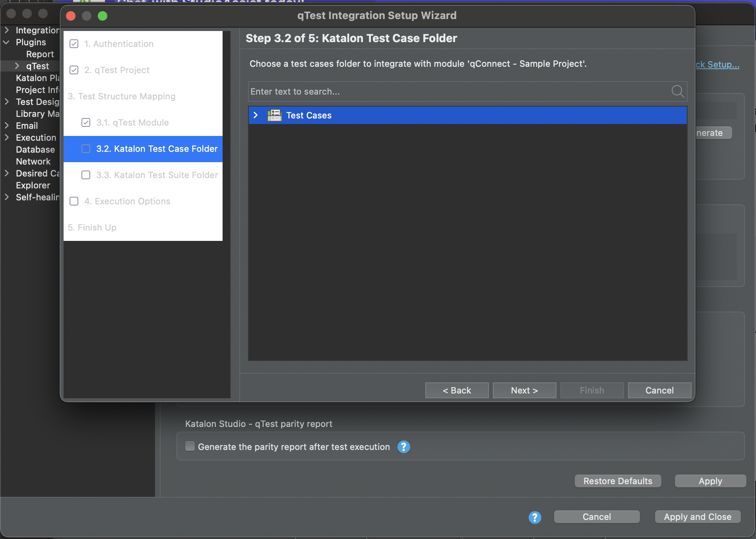Screen dimensions: 756x539
Task: Click the Restore Defaults button
Action: click(x=618, y=481)
